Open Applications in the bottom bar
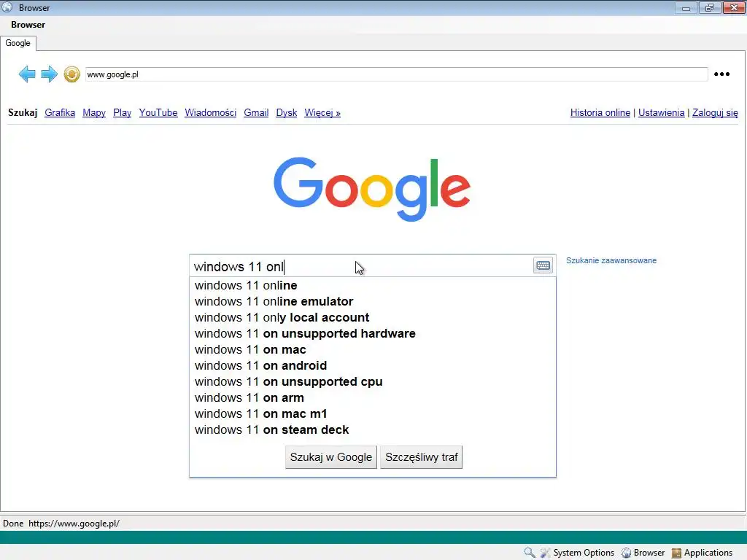 click(x=703, y=553)
